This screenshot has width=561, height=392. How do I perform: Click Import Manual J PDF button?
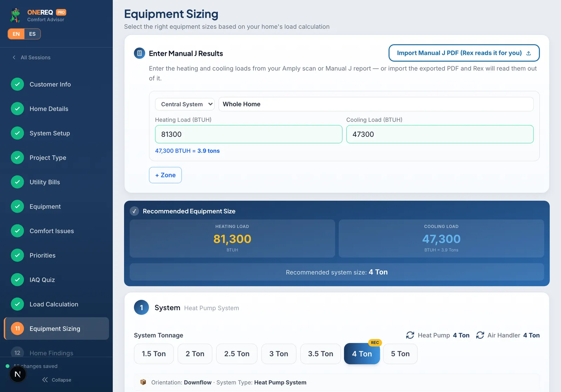(x=464, y=53)
